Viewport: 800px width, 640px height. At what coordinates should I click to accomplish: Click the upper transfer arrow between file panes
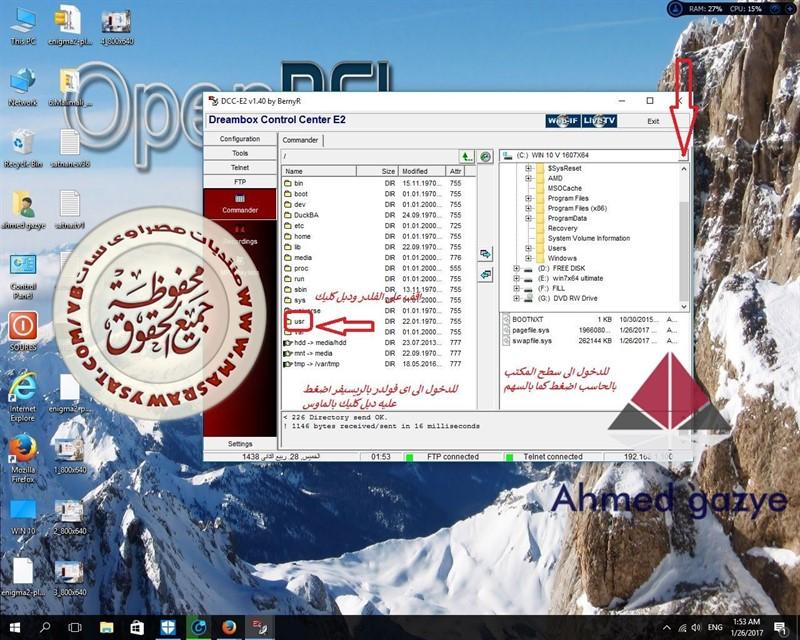(485, 254)
